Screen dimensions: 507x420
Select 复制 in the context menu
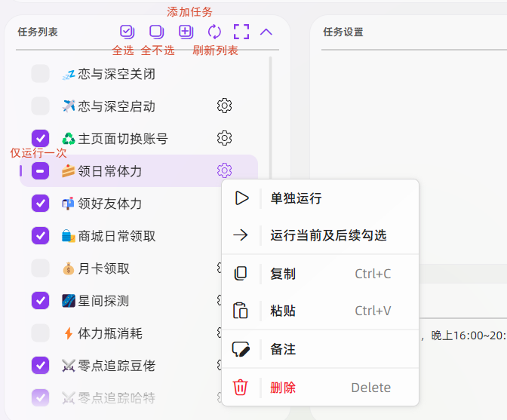(x=320, y=274)
